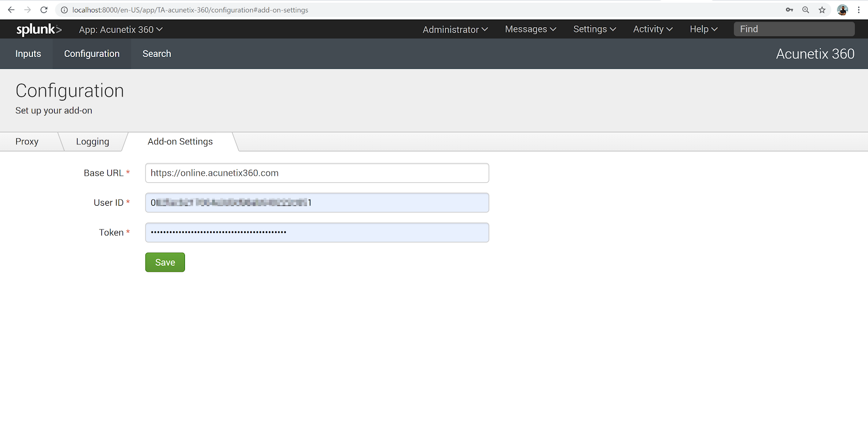This screenshot has height=434, width=868.
Task: Click the Configuration page heading
Action: point(69,91)
